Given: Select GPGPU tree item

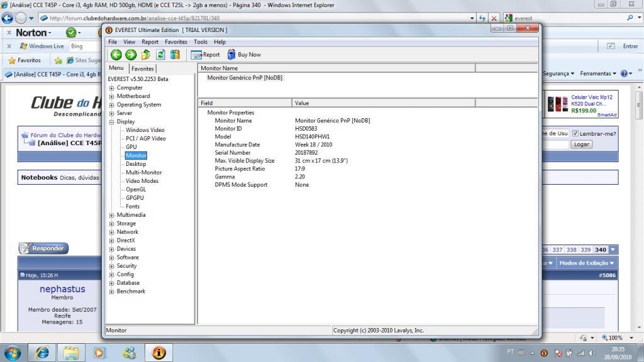Looking at the screenshot, I should (x=135, y=198).
